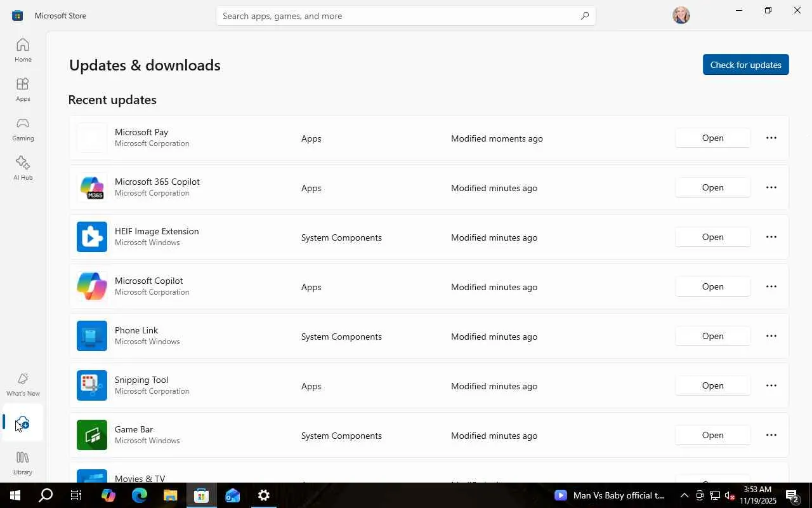Click the Snipping Tool app name
Screen dimensions: 812x508
pos(141,380)
